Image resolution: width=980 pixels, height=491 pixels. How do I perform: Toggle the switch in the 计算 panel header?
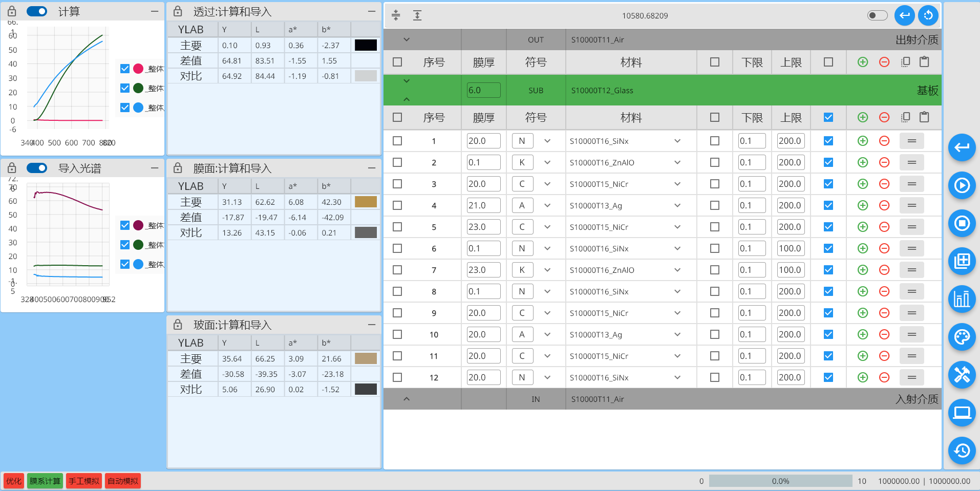[36, 11]
